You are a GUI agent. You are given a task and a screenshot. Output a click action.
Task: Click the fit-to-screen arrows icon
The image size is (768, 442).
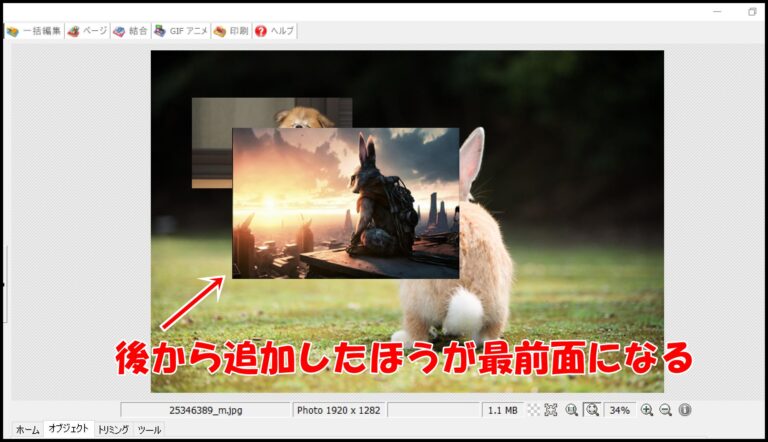pos(551,410)
